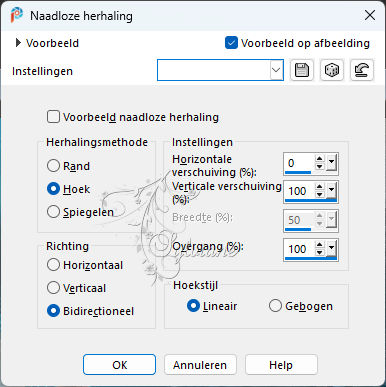The width and height of the screenshot is (386, 387).
Task: Enable Voorbeeld naadloze herhaling checkbox
Action: (x=53, y=117)
